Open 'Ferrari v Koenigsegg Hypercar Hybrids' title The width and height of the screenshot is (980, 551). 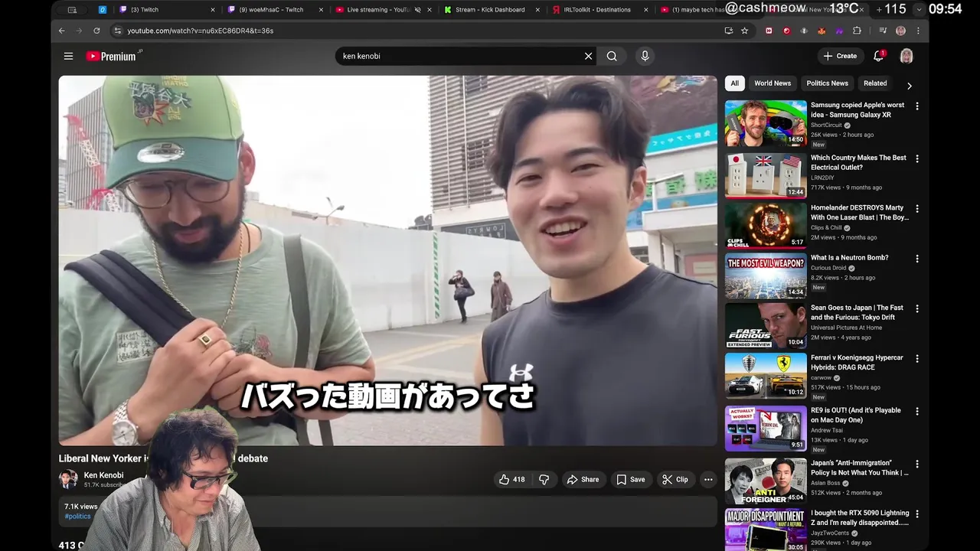(x=857, y=362)
